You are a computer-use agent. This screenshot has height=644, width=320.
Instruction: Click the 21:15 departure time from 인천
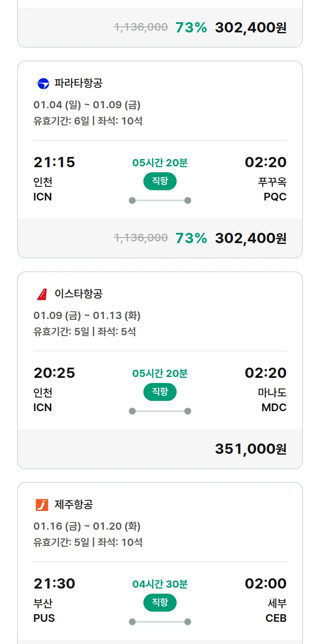coord(54,162)
